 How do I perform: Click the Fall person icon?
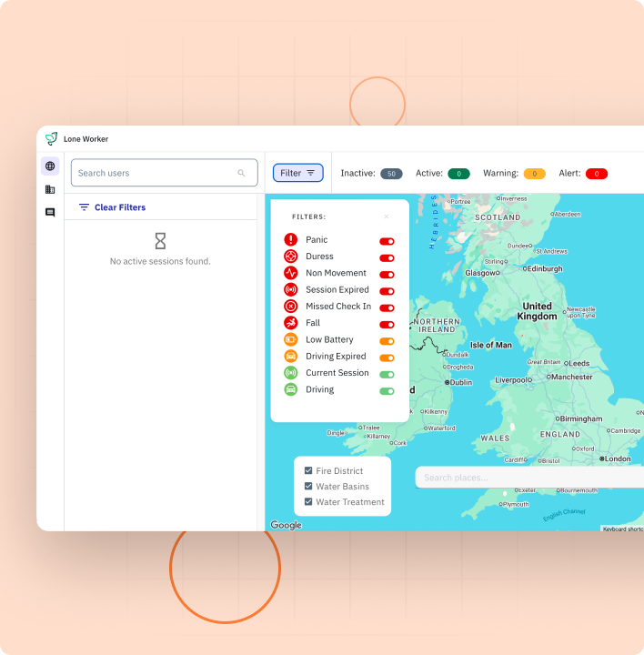pyautogui.click(x=291, y=323)
